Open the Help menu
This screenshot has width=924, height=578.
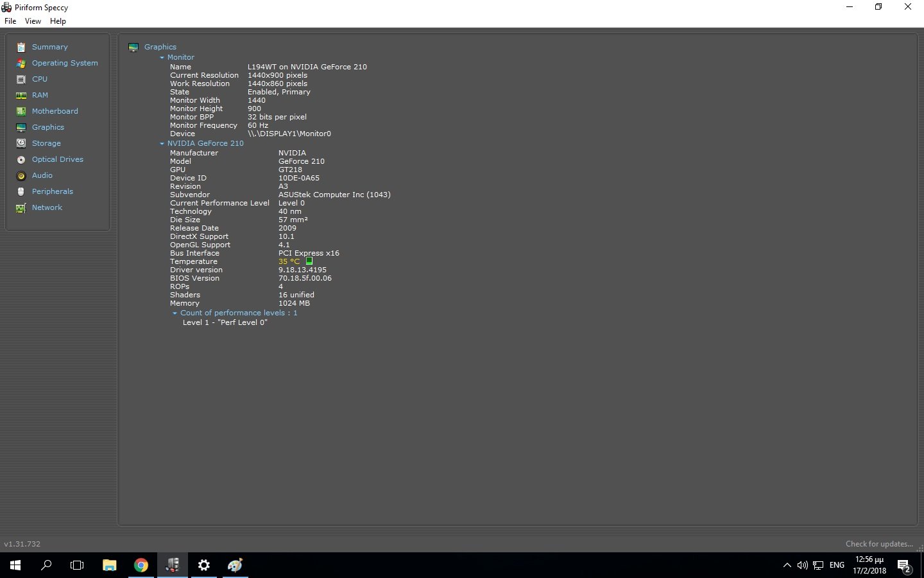[x=58, y=21]
